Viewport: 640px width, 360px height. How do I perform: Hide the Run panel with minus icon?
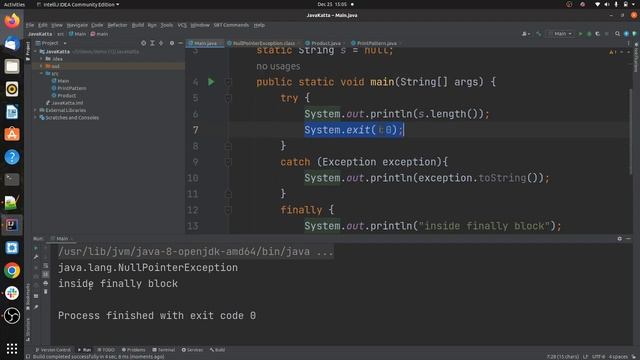(628, 238)
